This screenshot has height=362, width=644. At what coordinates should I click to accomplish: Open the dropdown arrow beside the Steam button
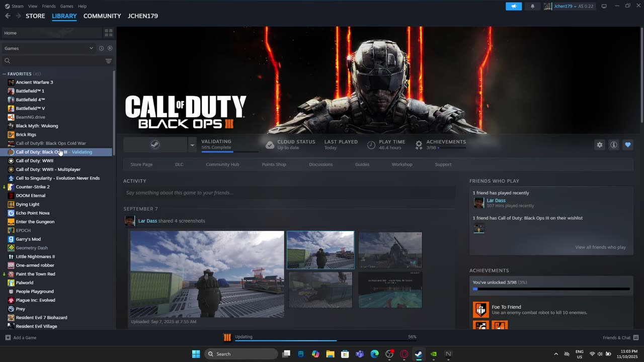[x=192, y=145]
